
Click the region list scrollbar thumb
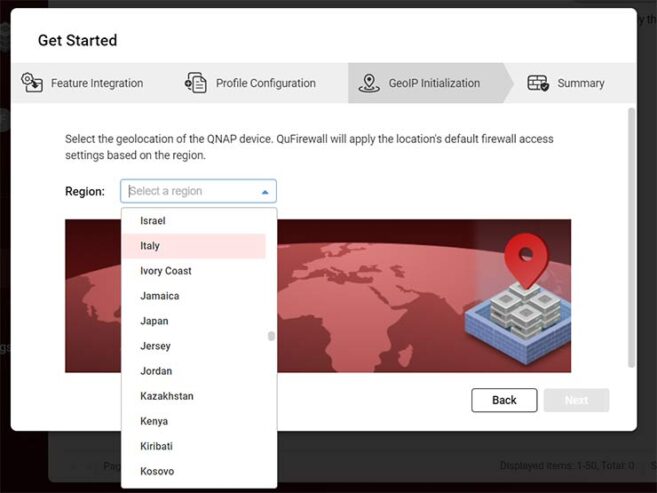(270, 337)
